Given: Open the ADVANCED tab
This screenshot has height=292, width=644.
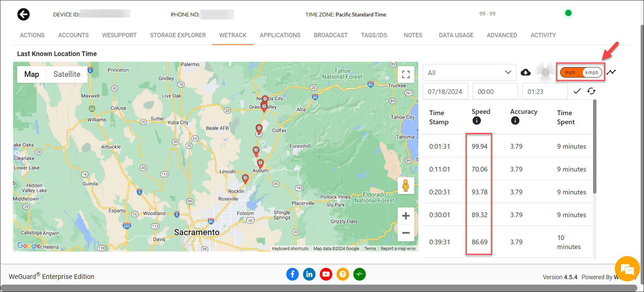Looking at the screenshot, I should [502, 35].
